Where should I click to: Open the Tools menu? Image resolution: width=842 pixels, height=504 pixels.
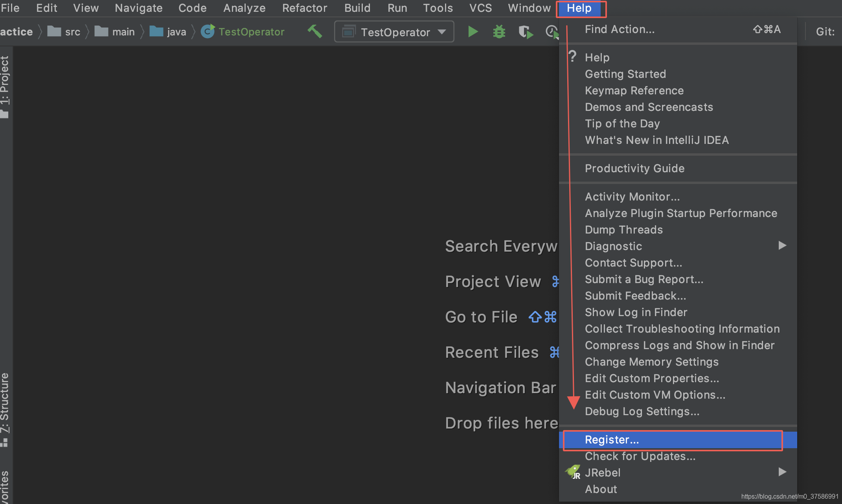[438, 8]
